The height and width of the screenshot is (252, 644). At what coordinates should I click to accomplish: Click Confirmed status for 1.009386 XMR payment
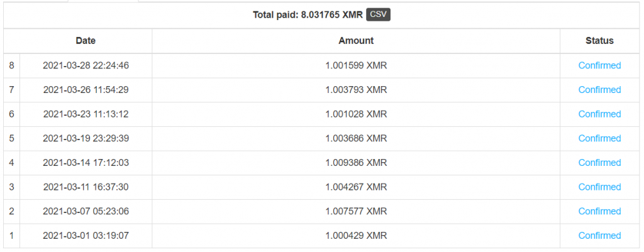pos(599,163)
